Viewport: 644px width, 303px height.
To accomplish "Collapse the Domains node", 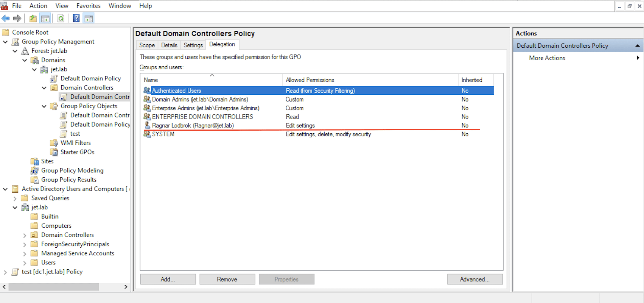I will pyautogui.click(x=25, y=60).
